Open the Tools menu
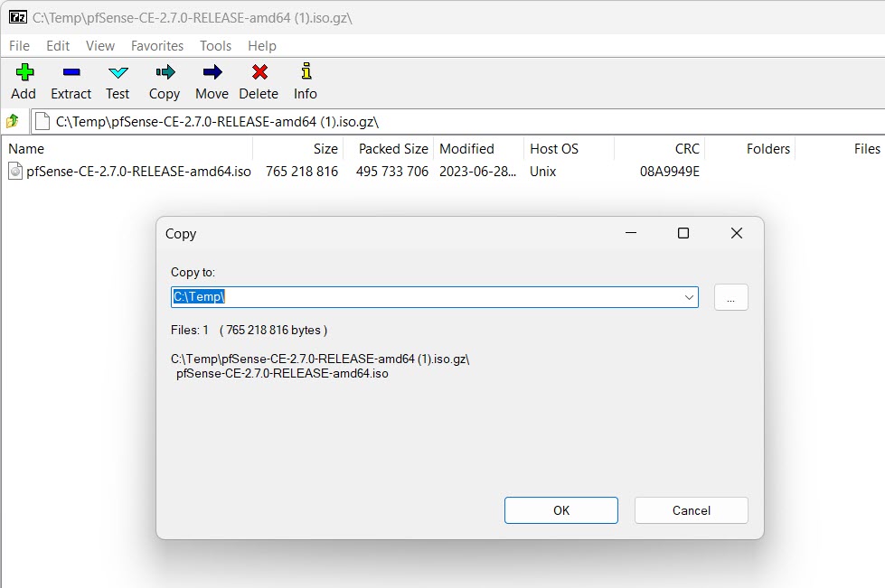 point(215,45)
